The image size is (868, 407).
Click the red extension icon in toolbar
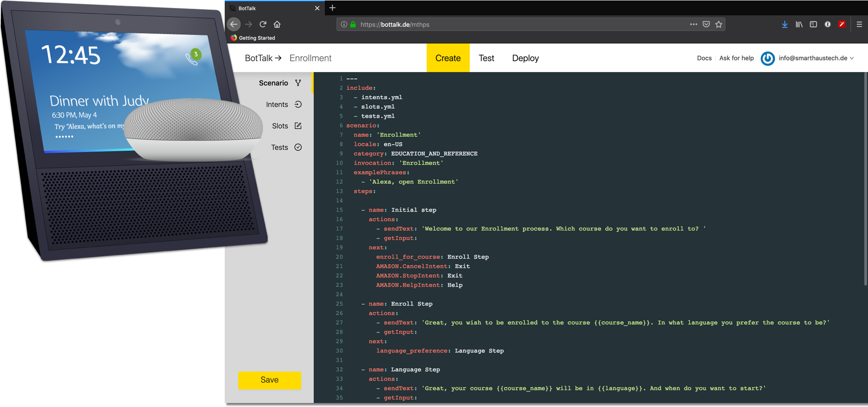[x=842, y=24]
